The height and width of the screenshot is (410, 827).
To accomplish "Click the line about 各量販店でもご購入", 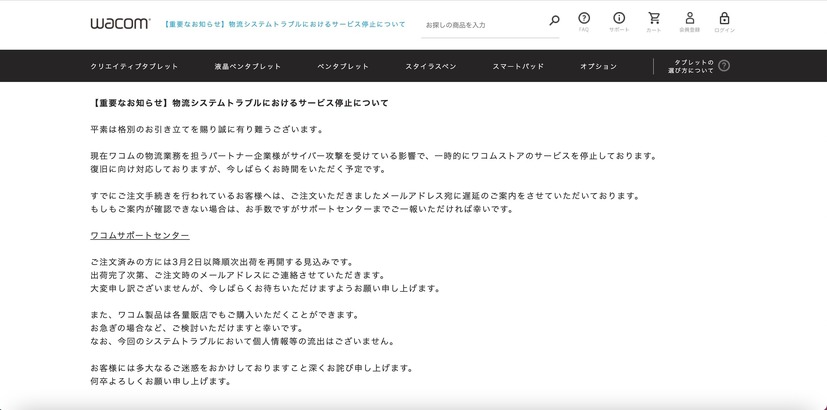I will tap(225, 315).
